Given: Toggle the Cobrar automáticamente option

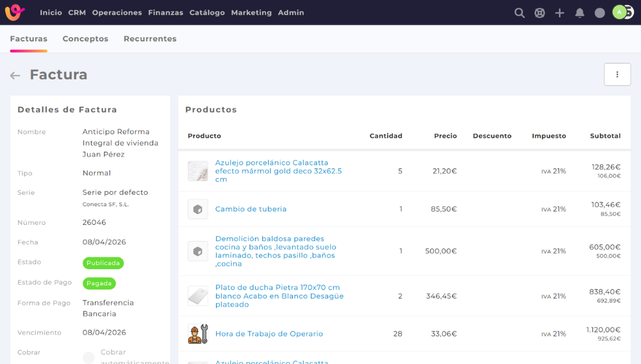Looking at the screenshot, I should pos(89,358).
